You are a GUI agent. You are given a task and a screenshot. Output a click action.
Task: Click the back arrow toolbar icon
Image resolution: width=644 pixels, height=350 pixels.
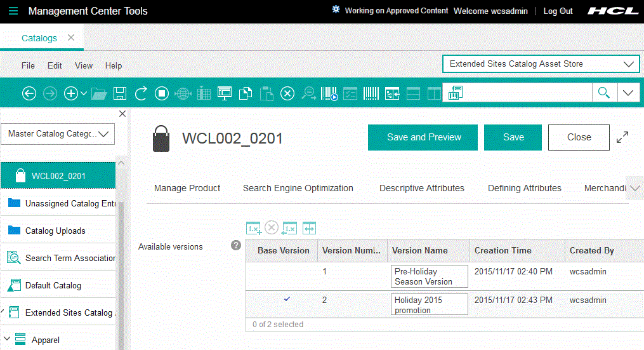[29, 93]
